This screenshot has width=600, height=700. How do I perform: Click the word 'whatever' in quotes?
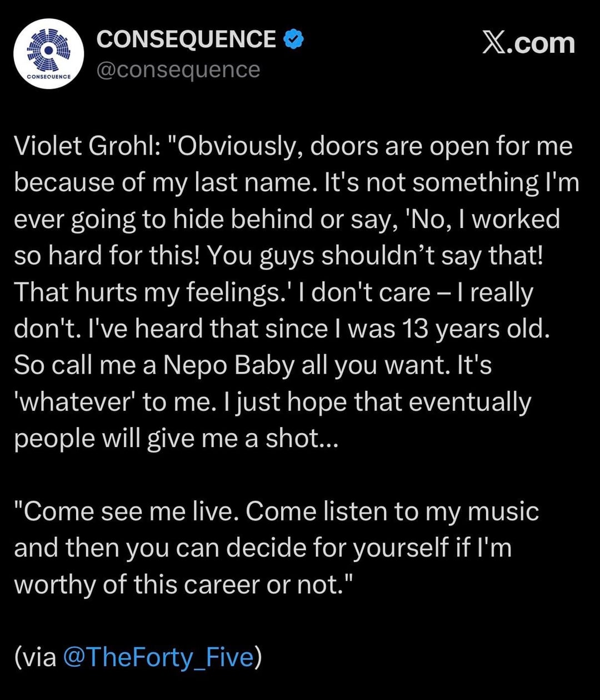(x=74, y=402)
